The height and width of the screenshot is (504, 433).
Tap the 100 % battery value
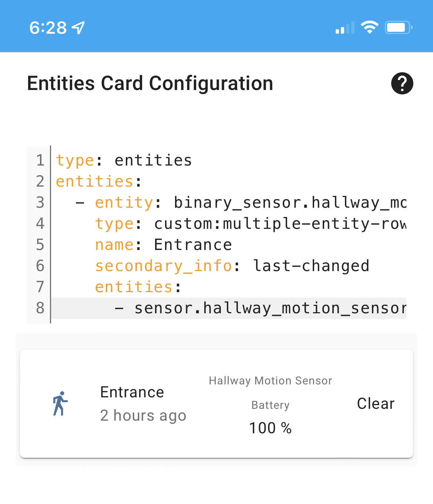tap(271, 428)
